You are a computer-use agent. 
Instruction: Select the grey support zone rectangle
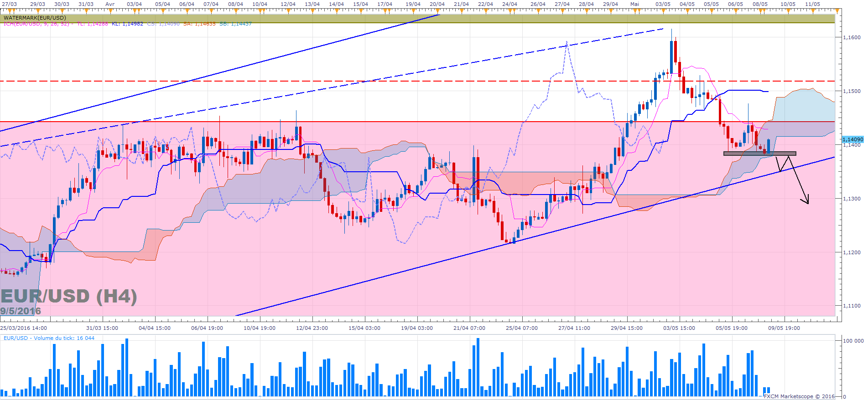[x=760, y=154]
